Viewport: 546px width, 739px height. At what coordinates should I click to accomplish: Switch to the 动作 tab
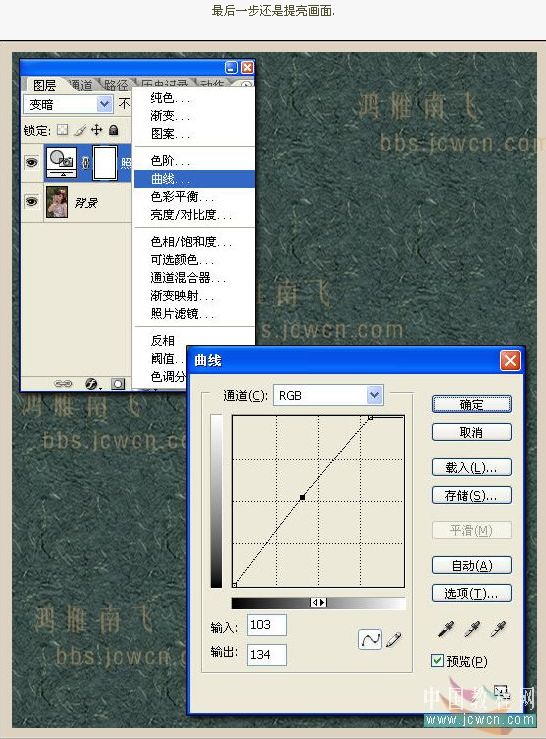[211, 84]
